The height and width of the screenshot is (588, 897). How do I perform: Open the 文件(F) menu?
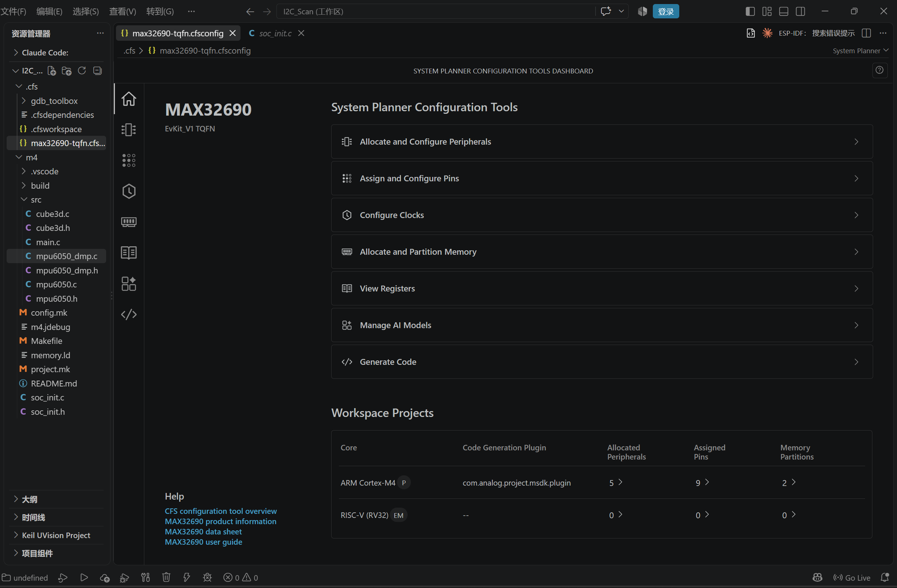pos(14,11)
